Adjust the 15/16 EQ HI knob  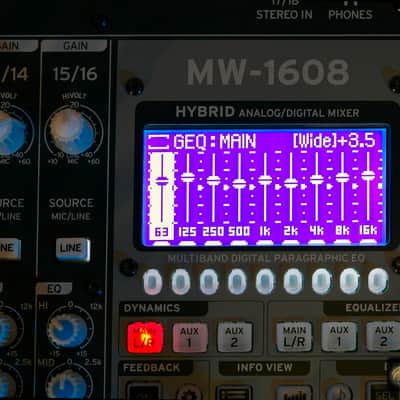pos(68,330)
